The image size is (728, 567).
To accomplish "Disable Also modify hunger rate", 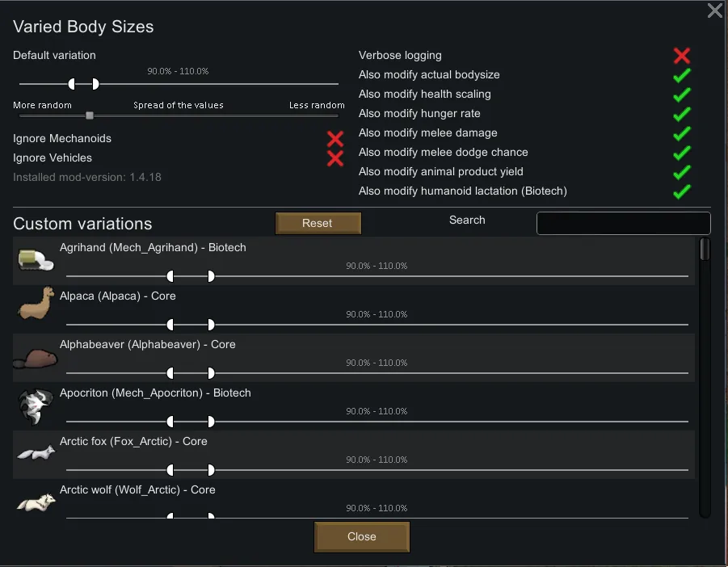I will tap(682, 114).
